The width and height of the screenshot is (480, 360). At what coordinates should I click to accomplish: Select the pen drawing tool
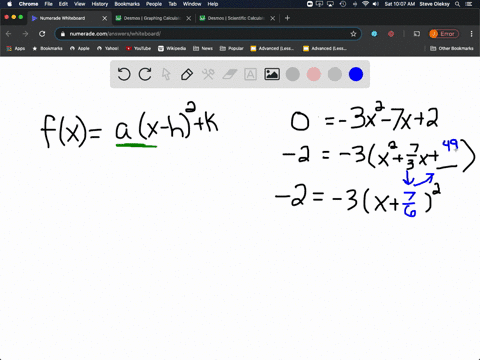click(x=187, y=74)
